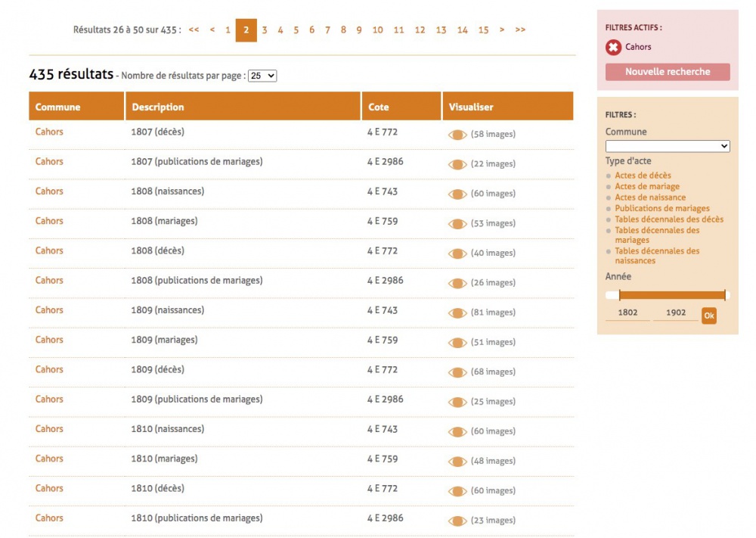756x538 pixels.
Task: Click the 1802 start year input field
Action: tap(627, 313)
